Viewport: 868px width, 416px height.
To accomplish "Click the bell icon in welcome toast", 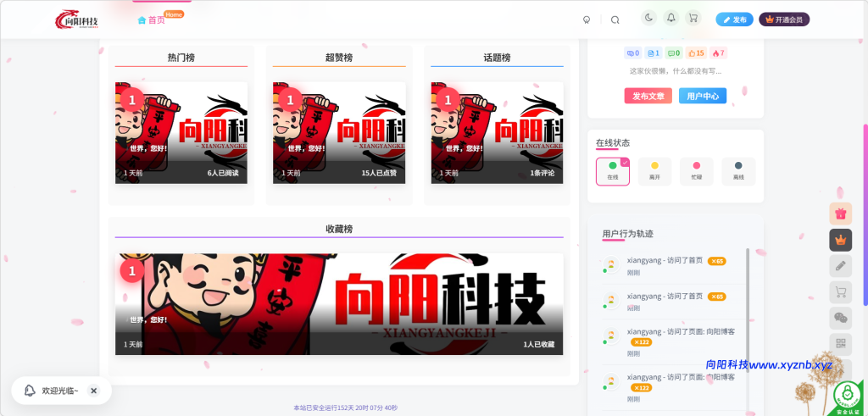I will 30,391.
